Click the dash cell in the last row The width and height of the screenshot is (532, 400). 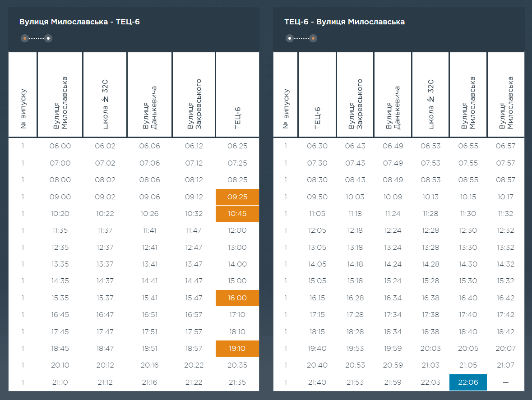505,382
